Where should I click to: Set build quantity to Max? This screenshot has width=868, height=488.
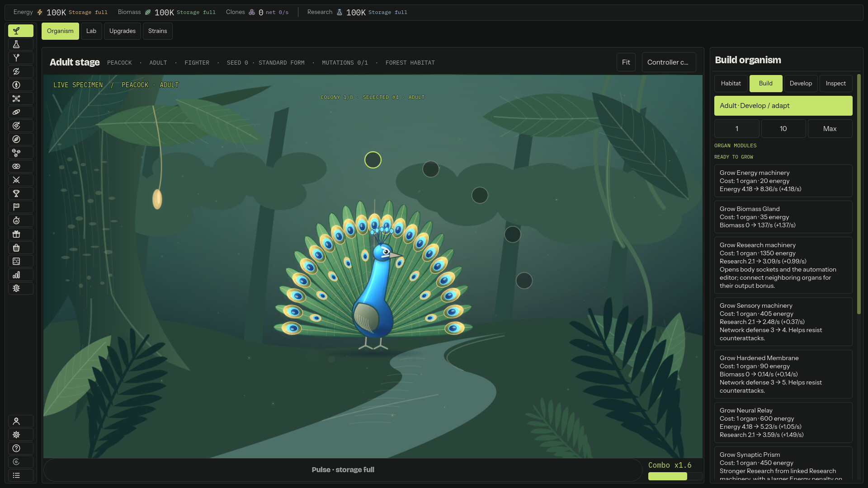[830, 129]
